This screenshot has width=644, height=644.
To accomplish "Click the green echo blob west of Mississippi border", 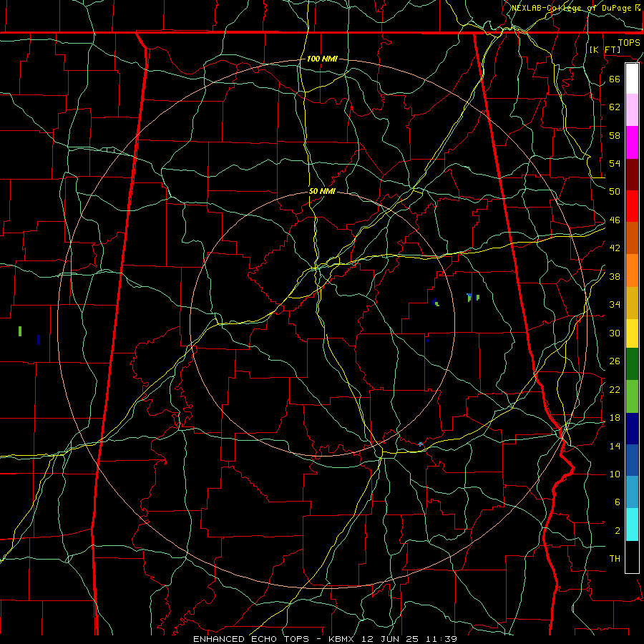I will (x=20, y=331).
